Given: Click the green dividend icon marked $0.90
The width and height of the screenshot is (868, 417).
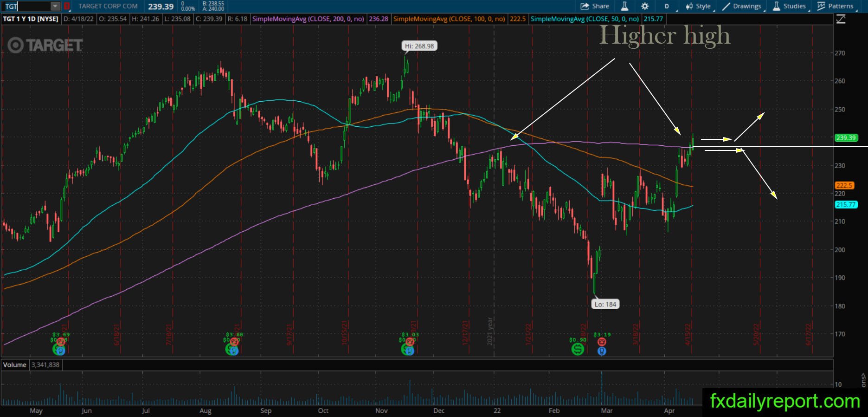Looking at the screenshot, I should click(x=578, y=349).
